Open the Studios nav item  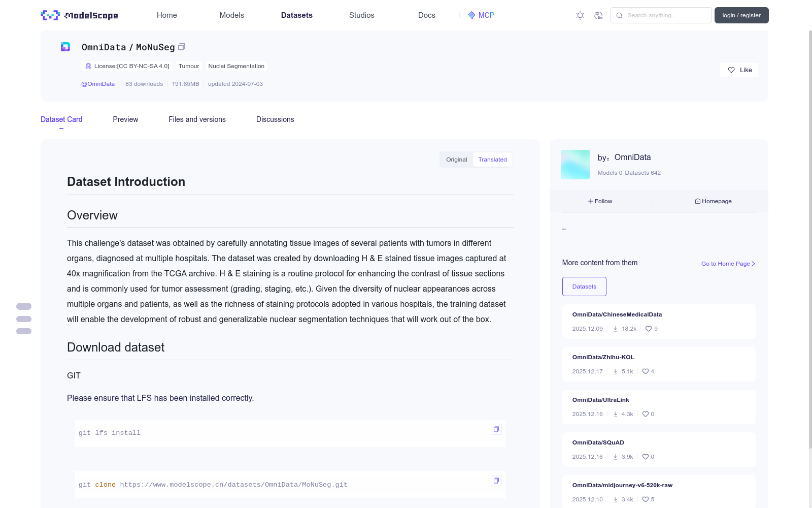[x=362, y=15]
